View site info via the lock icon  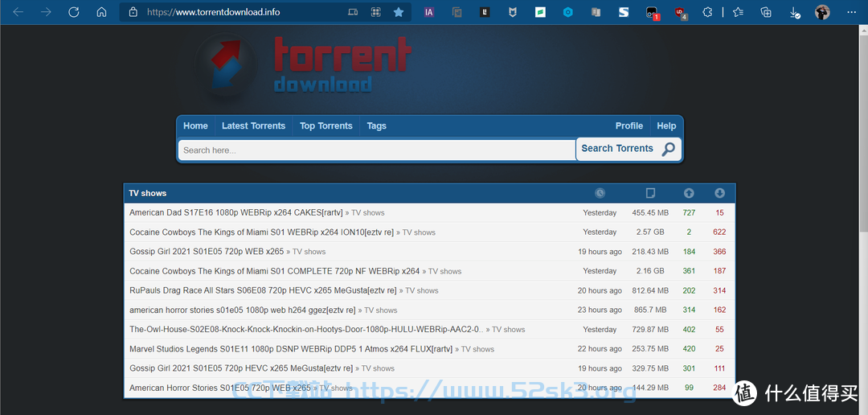click(133, 12)
